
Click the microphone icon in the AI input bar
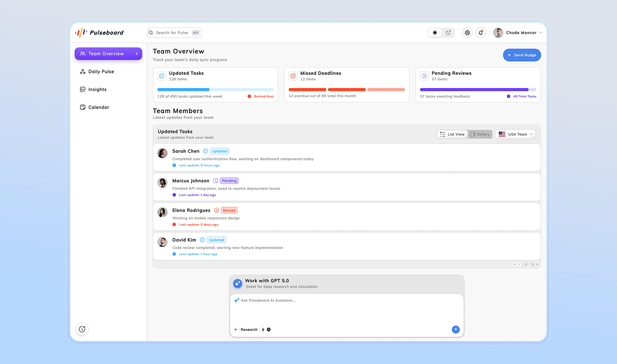[263, 329]
